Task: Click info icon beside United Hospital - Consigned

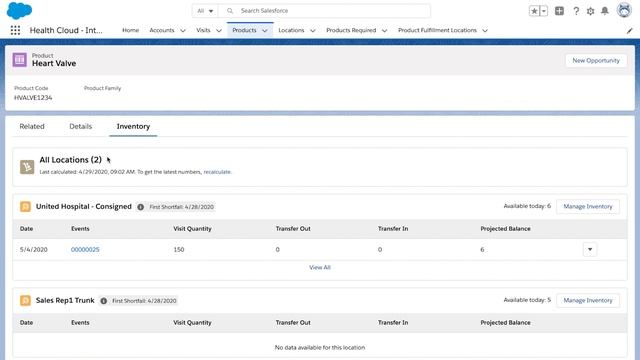Action: click(140, 207)
